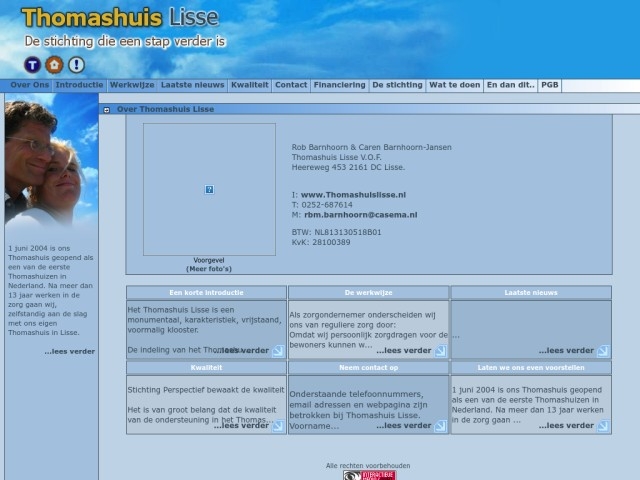Click the orange home icon
Screen dimensions: 640x480
click(55, 65)
